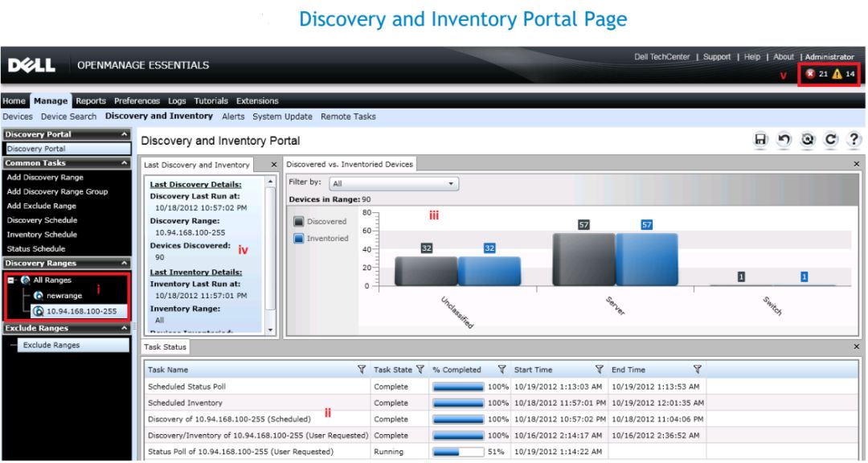Viewport: 868px width, 463px height.
Task: Click the Last Discovery panel scroll down arrow
Action: [271, 330]
